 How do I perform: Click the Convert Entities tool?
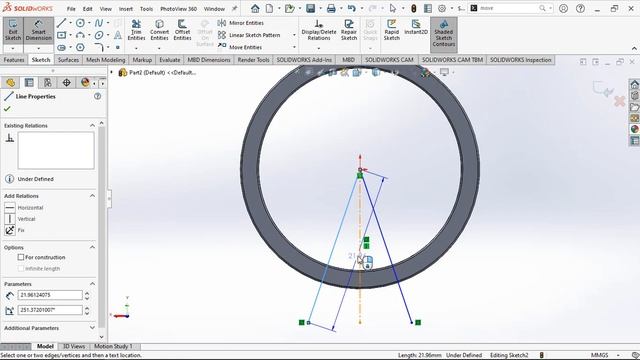[x=159, y=30]
